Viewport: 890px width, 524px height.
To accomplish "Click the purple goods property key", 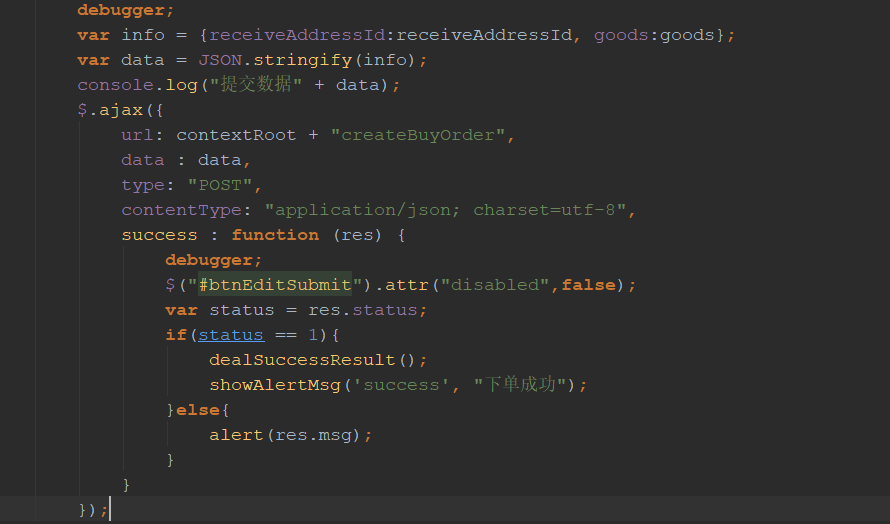I will pos(621,35).
